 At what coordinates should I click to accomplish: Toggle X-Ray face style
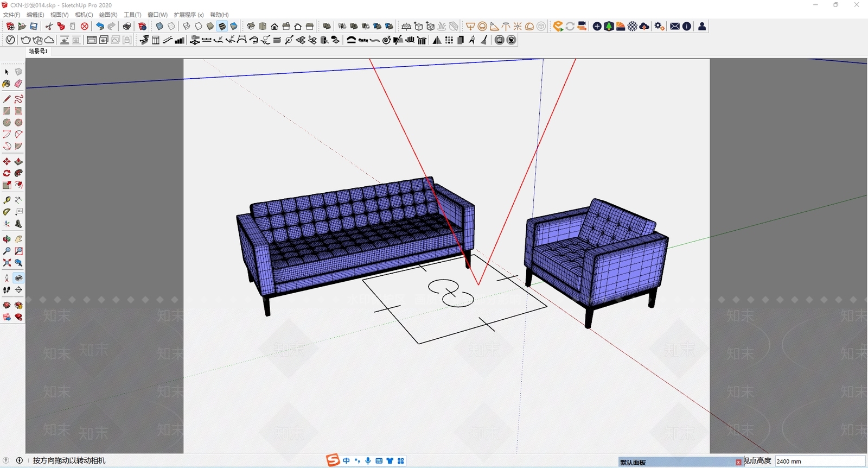pyautogui.click(x=159, y=26)
